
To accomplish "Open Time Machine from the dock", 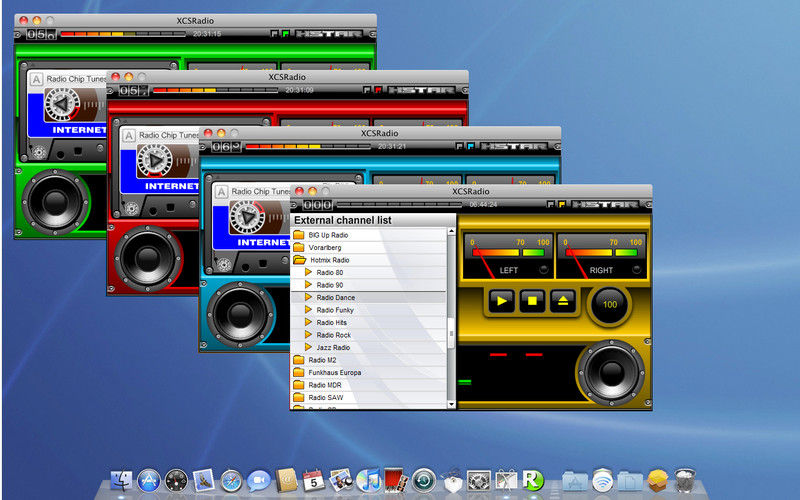I will (423, 480).
